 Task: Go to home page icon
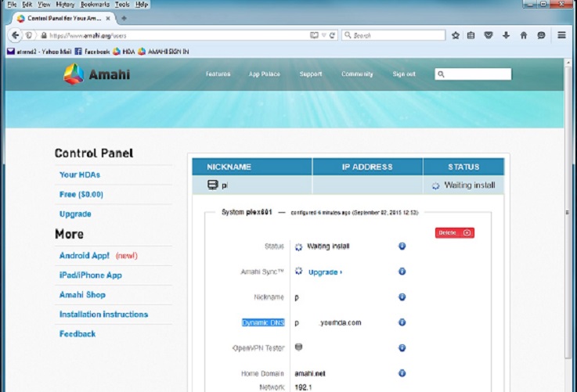(x=524, y=35)
